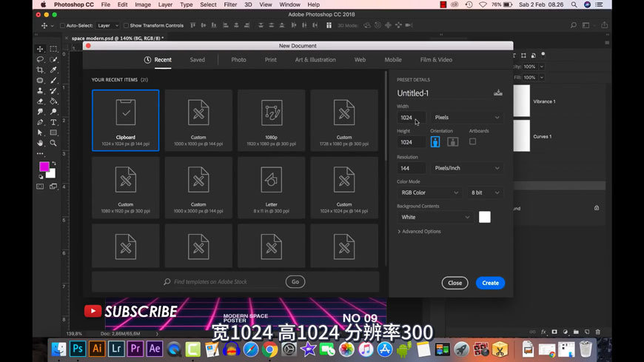This screenshot has height=362, width=644.
Task: Select the Eraser tool
Action: pyautogui.click(x=40, y=101)
